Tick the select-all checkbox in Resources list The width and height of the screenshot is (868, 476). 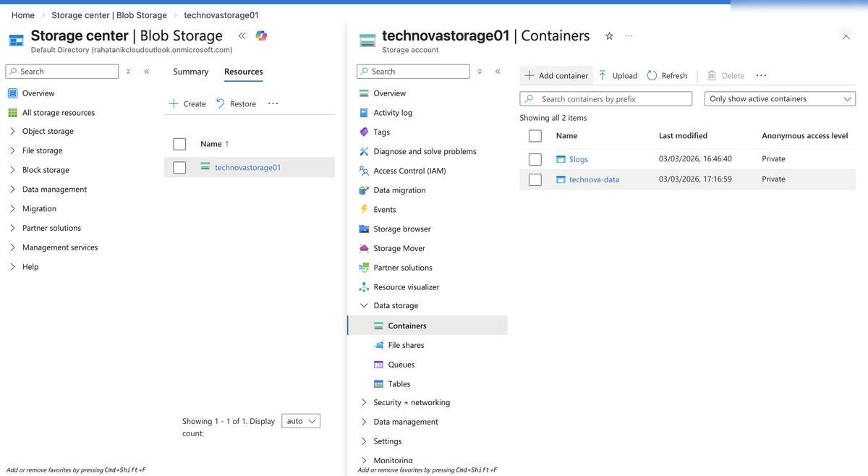point(179,144)
